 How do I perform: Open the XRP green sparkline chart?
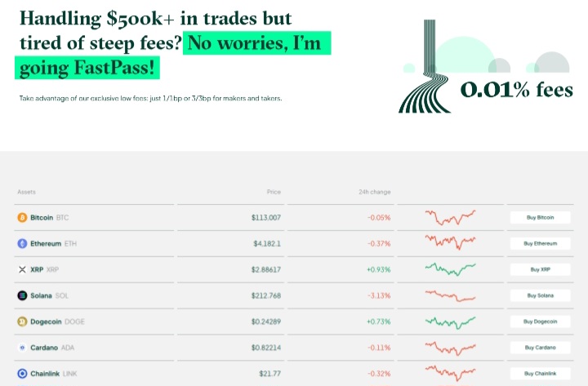click(450, 269)
